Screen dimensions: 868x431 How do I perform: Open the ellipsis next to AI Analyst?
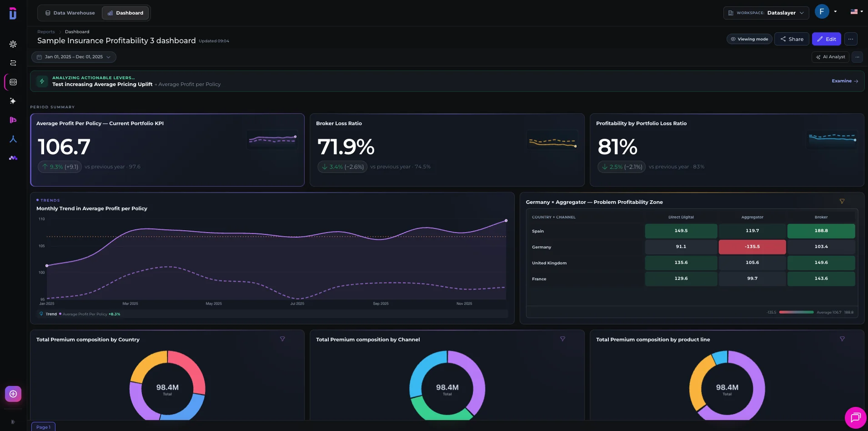[x=857, y=57]
